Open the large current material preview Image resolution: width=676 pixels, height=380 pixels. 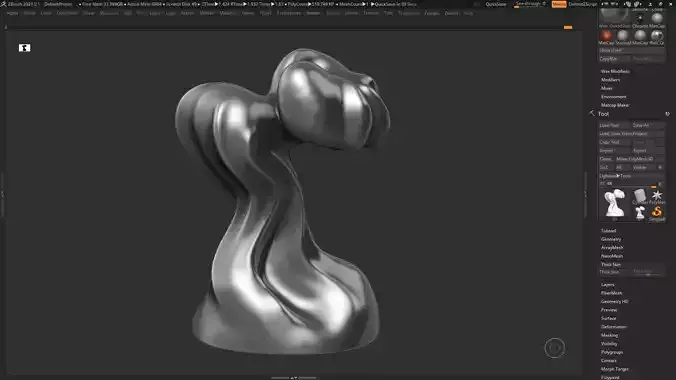pyautogui.click(x=614, y=16)
